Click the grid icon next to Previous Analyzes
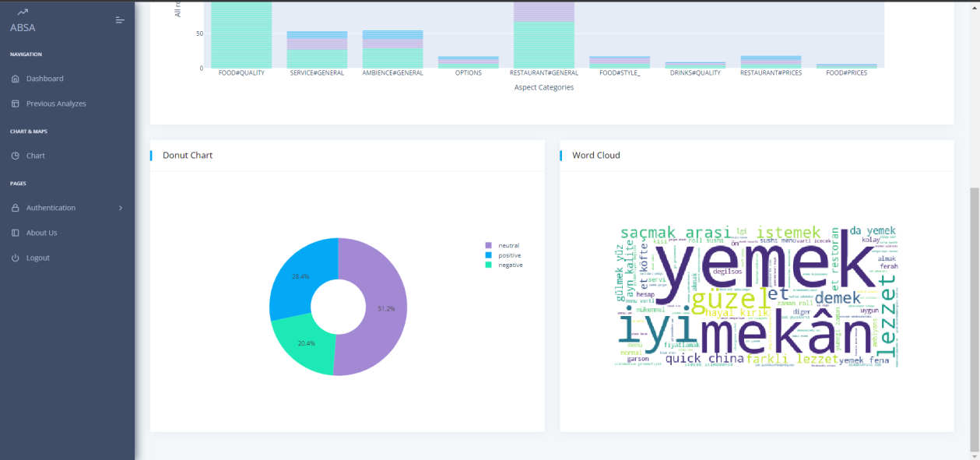Screen dimensions: 980x460 point(14,103)
